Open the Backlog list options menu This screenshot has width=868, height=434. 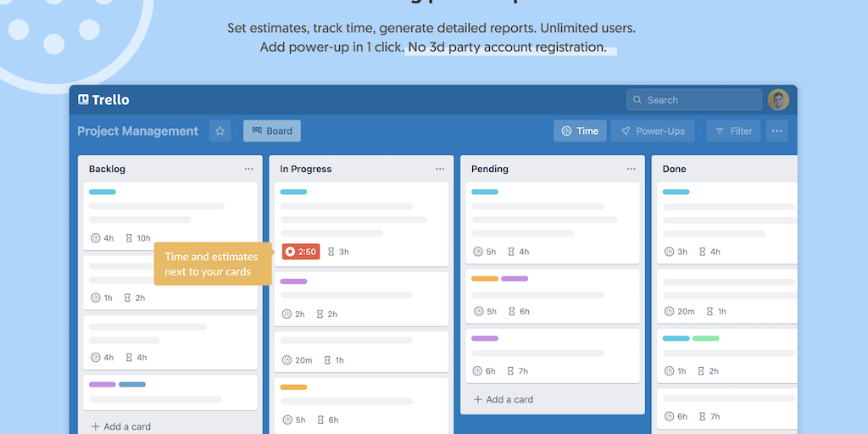point(248,169)
